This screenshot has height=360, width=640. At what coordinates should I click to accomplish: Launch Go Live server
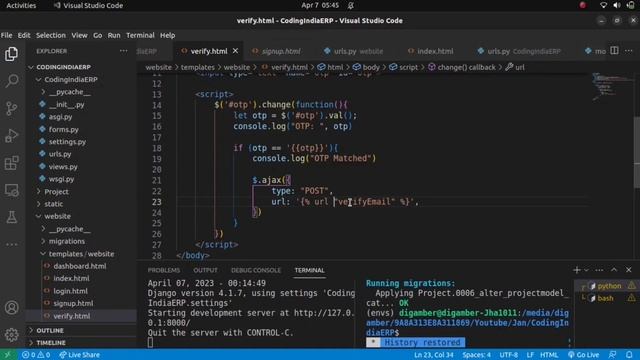[x=583, y=355]
